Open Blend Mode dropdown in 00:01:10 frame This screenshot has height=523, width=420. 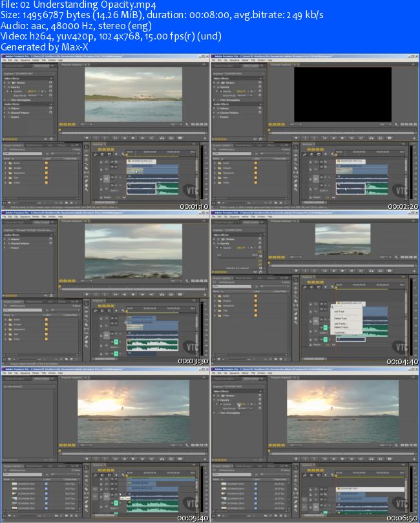(35, 96)
